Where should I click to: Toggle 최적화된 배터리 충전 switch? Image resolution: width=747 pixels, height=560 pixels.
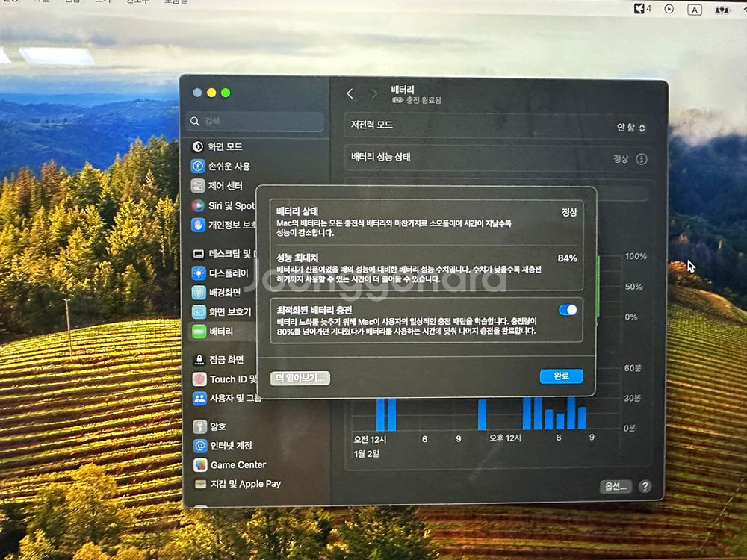pos(568,310)
